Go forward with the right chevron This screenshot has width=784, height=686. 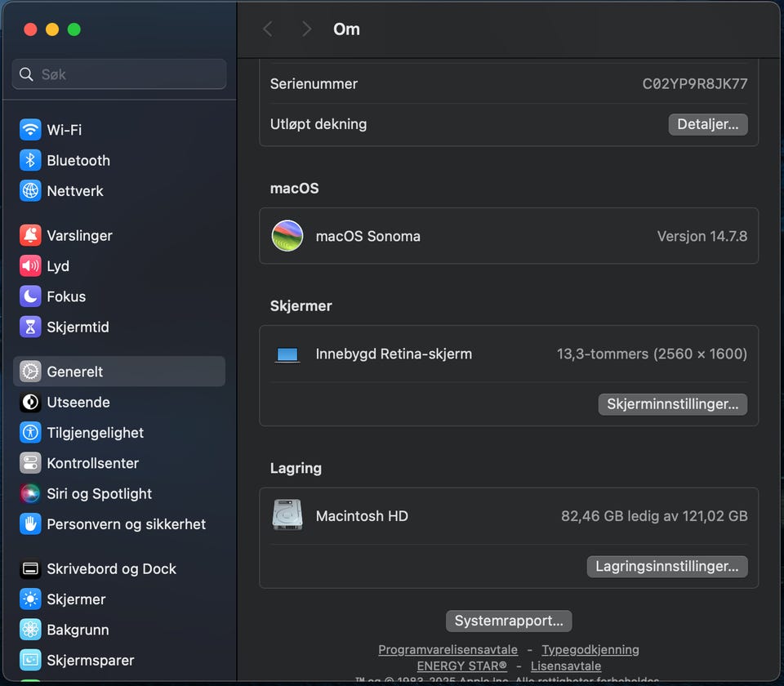tap(306, 29)
